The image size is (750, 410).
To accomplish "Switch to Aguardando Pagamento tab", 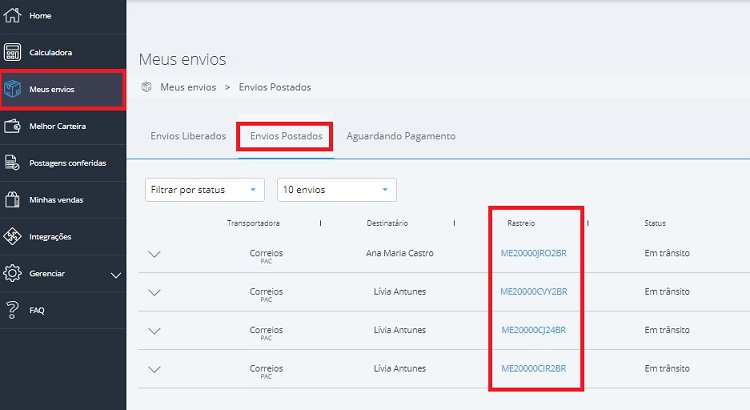I will tap(401, 136).
